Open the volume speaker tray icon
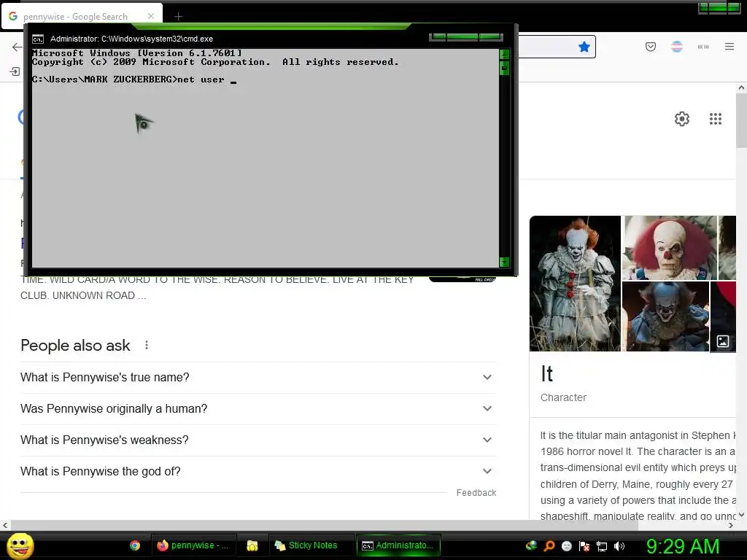Viewport: 747px width, 560px height. pos(619,546)
